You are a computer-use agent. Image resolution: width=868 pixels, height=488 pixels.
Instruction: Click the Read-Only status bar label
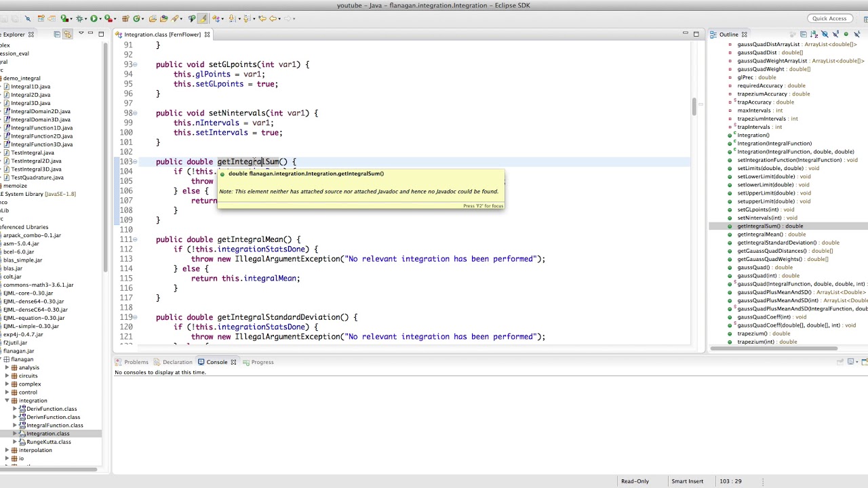(635, 481)
